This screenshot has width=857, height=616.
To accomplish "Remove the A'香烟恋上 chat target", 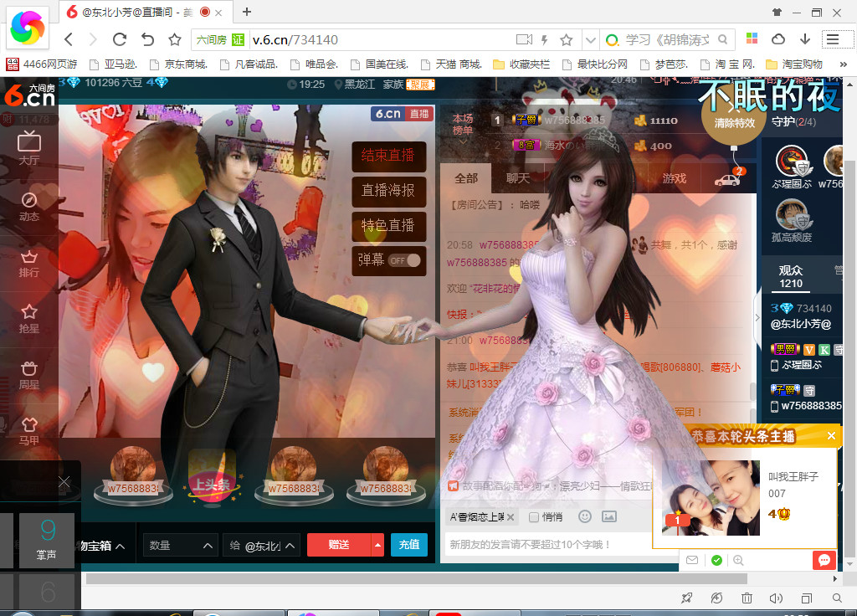I will (511, 517).
